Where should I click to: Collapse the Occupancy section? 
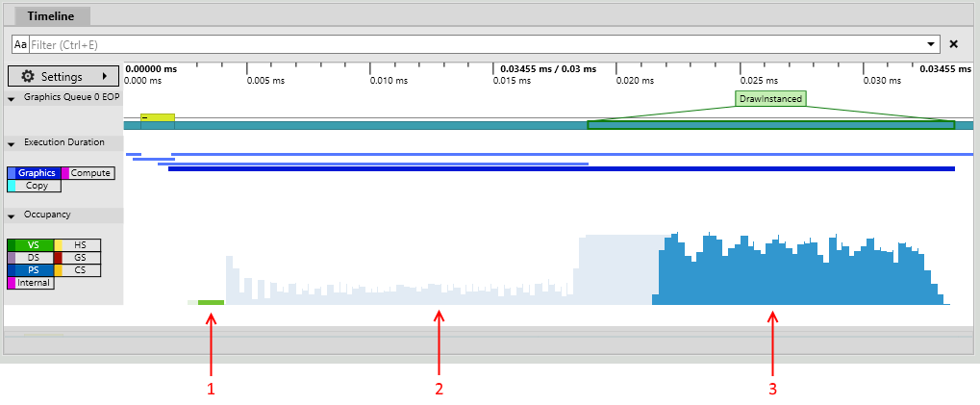click(x=12, y=215)
